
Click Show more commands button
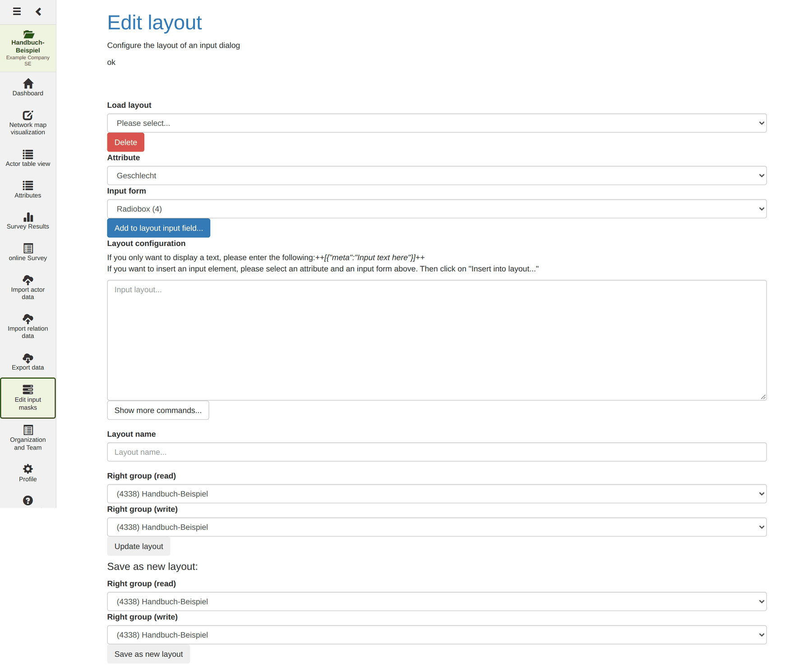pyautogui.click(x=158, y=410)
